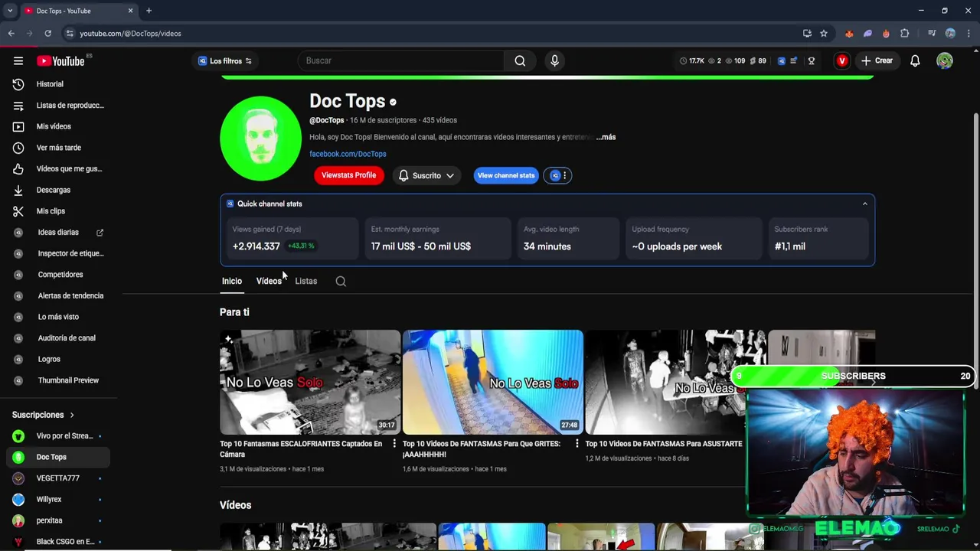Go to YouTube home via logo
980x551 pixels.
pos(61,61)
